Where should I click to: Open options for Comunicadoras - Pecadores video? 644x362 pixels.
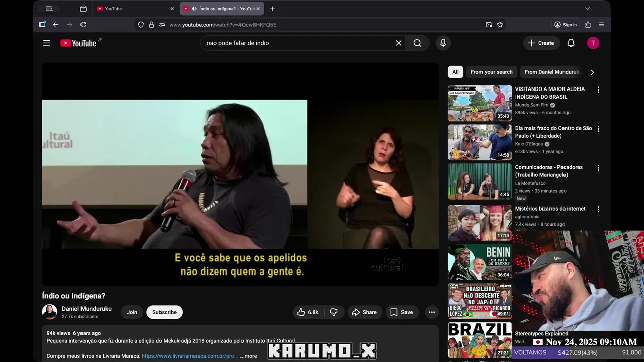[x=598, y=168]
